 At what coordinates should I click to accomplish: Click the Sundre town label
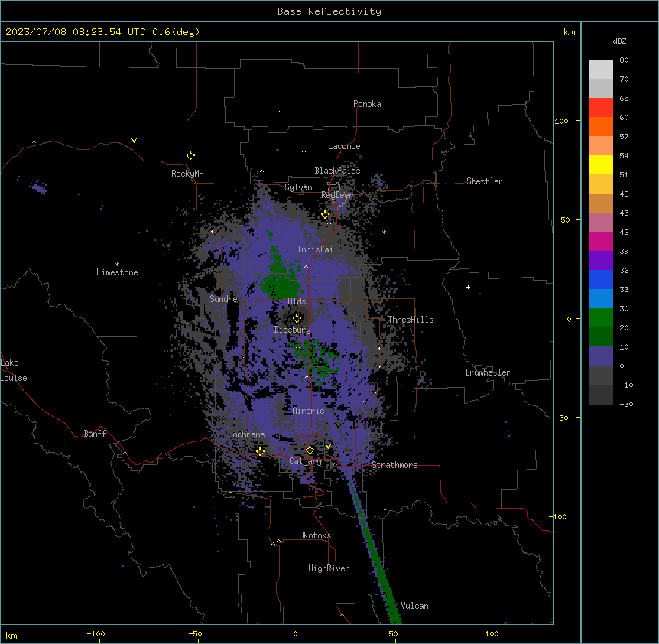point(223,299)
